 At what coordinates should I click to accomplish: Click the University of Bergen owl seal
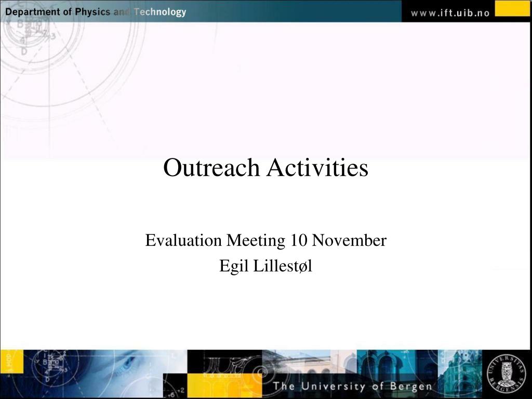[506, 374]
